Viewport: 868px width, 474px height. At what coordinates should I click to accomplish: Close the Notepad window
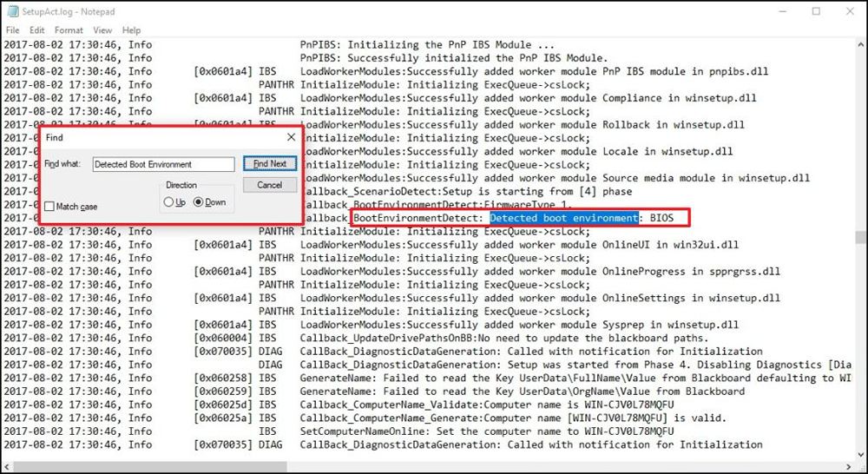pos(851,11)
